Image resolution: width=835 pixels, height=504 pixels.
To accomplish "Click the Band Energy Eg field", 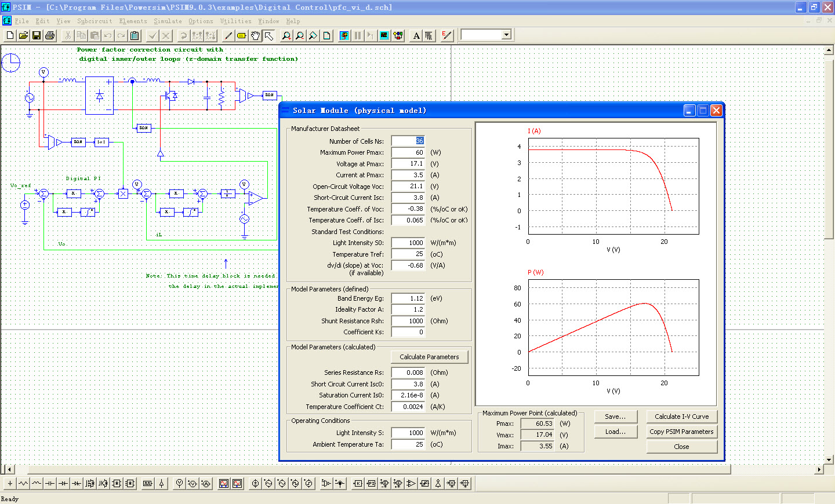I will point(408,298).
